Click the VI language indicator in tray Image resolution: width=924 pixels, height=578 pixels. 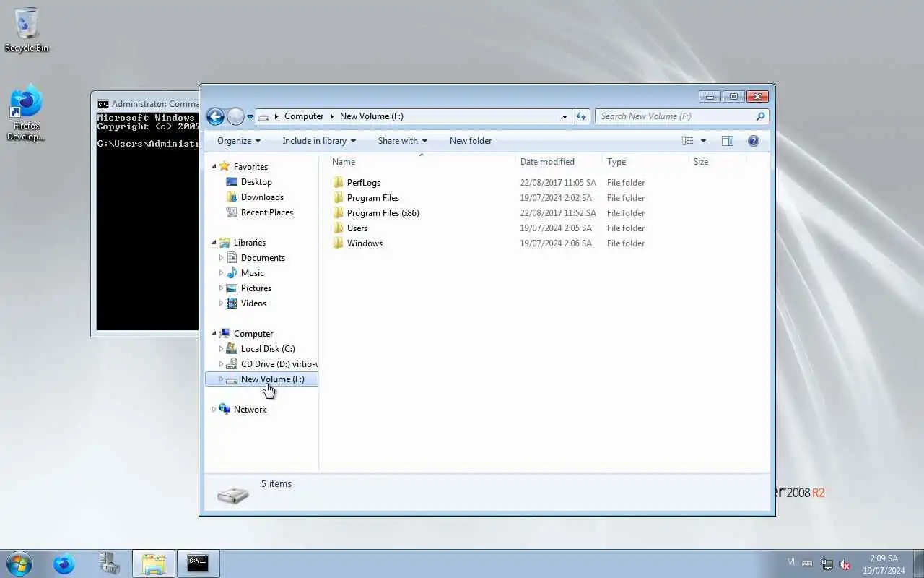pos(791,562)
